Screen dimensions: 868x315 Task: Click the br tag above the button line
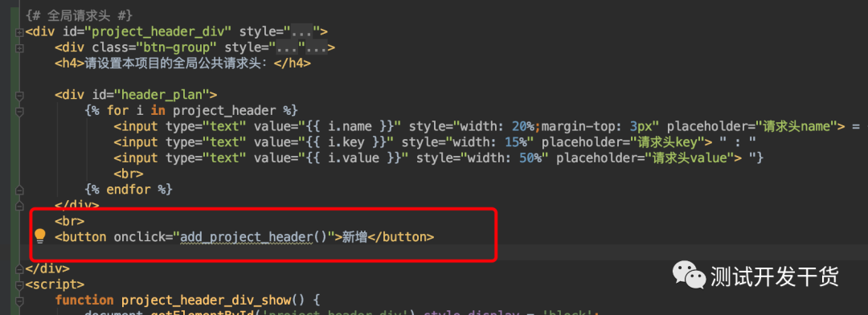70,222
